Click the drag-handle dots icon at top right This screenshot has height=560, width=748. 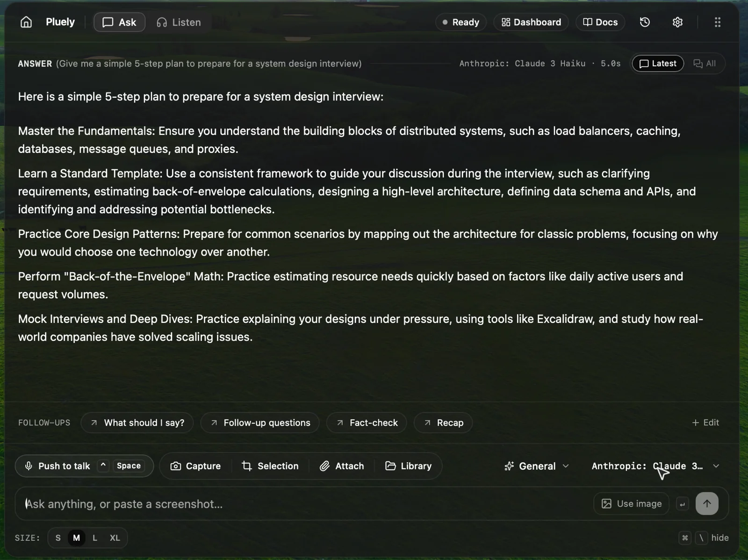[x=718, y=22]
